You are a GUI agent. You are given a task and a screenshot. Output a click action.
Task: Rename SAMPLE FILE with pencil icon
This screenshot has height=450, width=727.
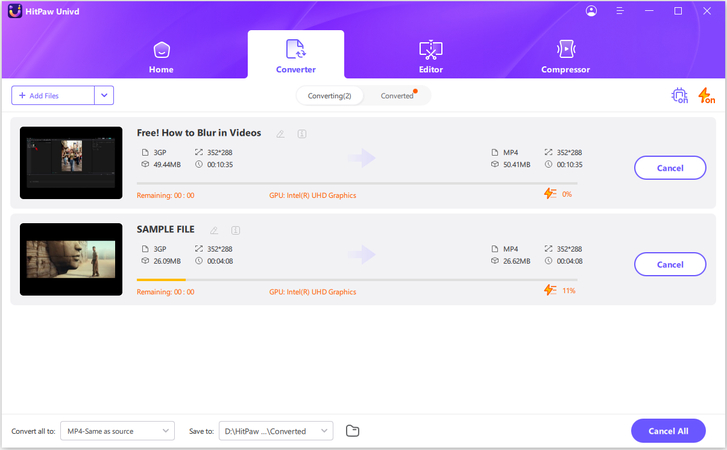214,230
